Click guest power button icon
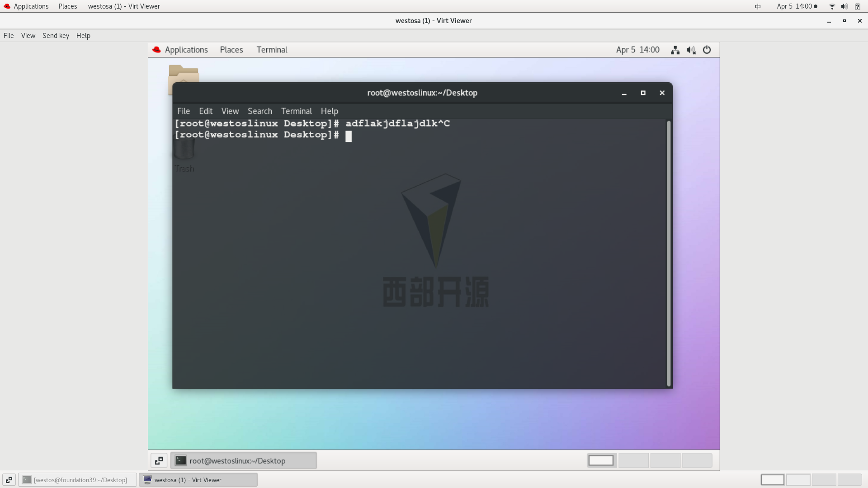 (x=707, y=50)
